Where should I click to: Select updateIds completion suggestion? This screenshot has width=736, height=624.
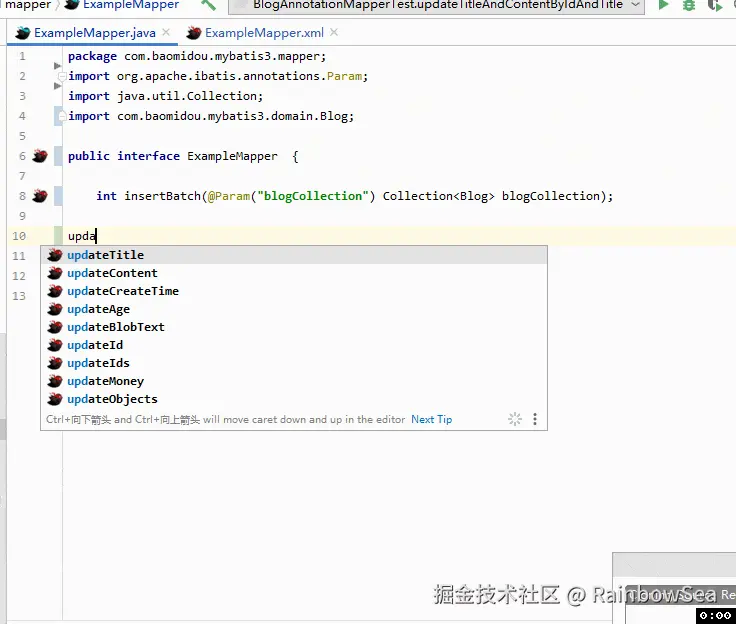tap(294, 363)
